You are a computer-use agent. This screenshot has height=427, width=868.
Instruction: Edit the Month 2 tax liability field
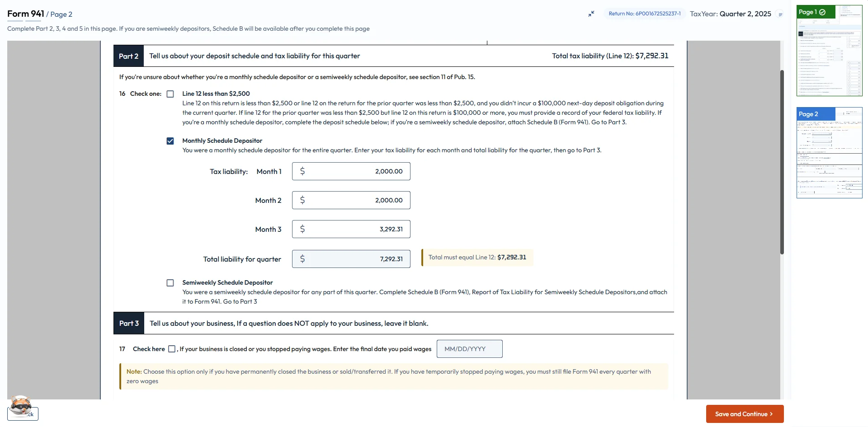(351, 200)
